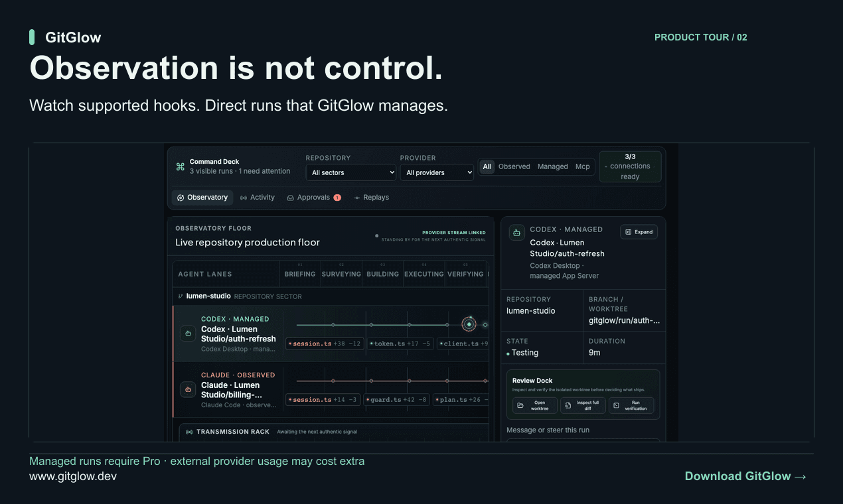Click the '9m' duration value

point(595,353)
